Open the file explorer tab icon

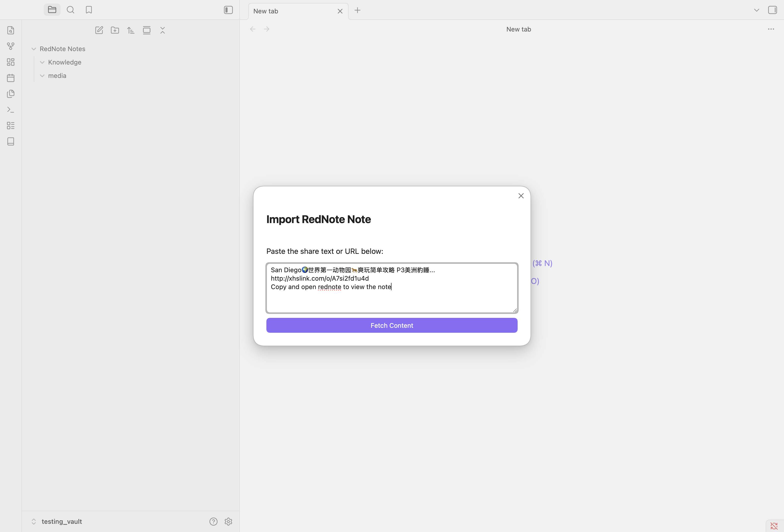52,10
